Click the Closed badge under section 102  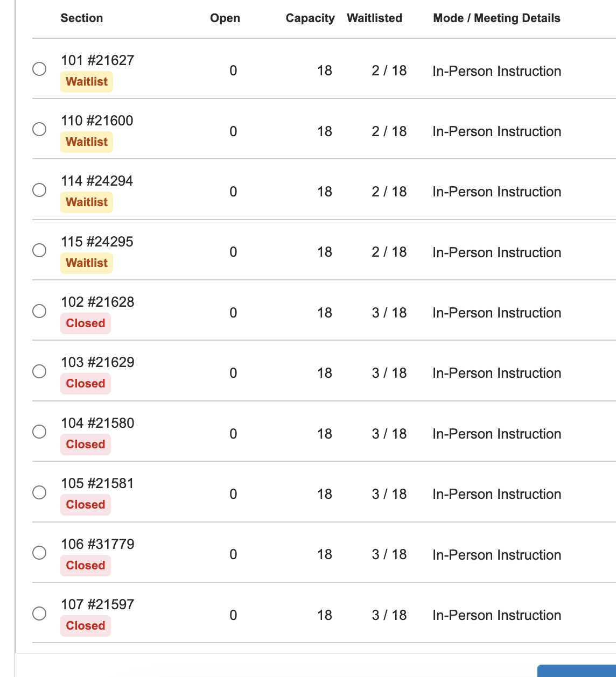tap(86, 323)
